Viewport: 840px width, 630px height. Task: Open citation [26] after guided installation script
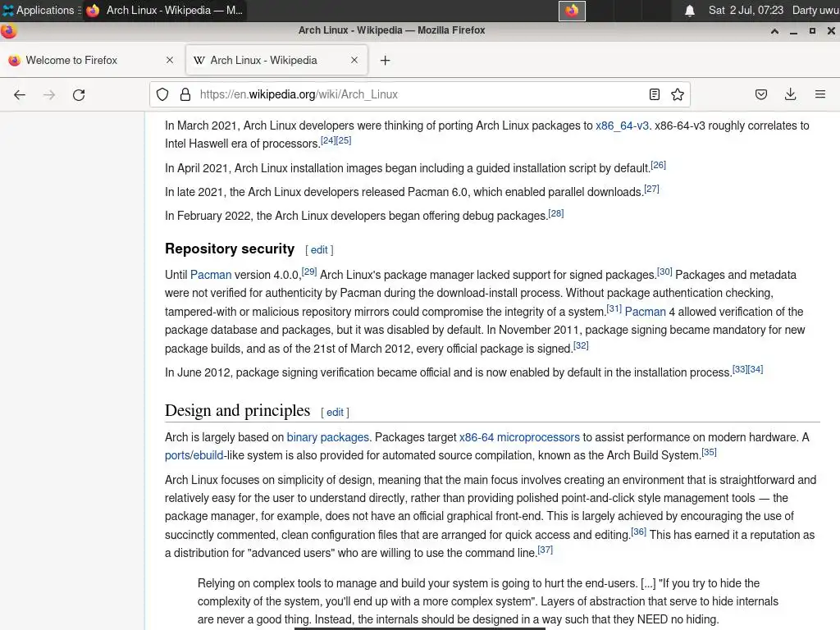[659, 165]
